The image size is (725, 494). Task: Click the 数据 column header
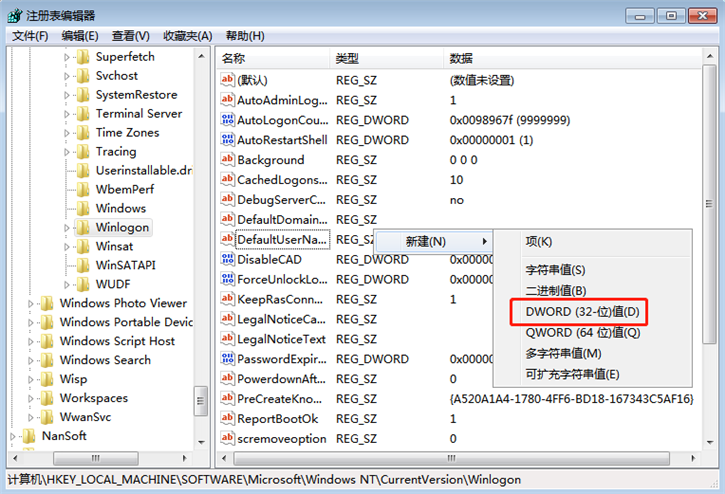click(x=461, y=59)
